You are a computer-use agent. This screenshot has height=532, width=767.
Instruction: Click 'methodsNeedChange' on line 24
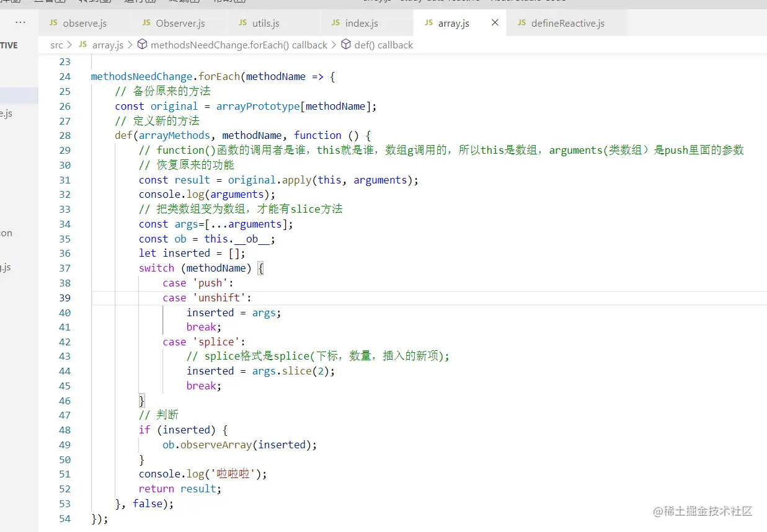tap(142, 76)
